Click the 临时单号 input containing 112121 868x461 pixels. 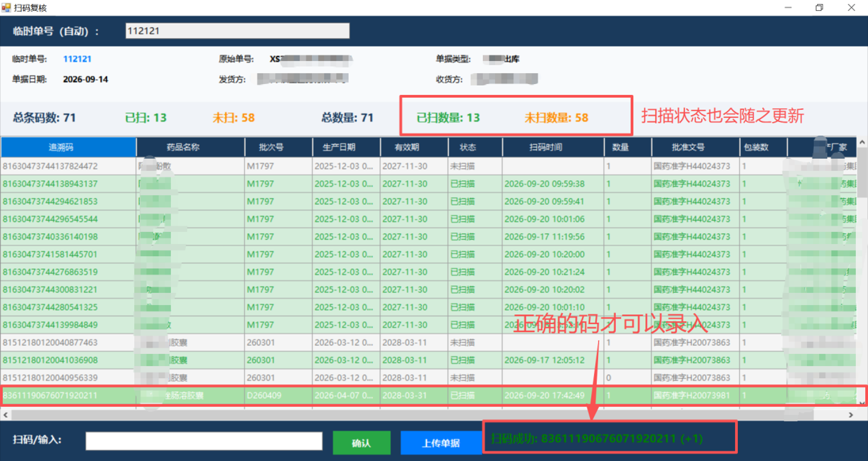tap(237, 31)
